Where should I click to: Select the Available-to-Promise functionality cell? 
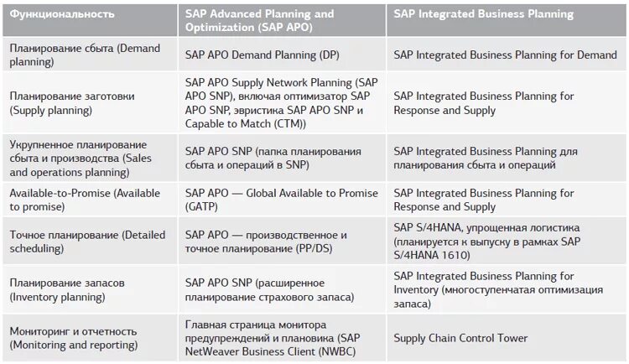point(90,200)
